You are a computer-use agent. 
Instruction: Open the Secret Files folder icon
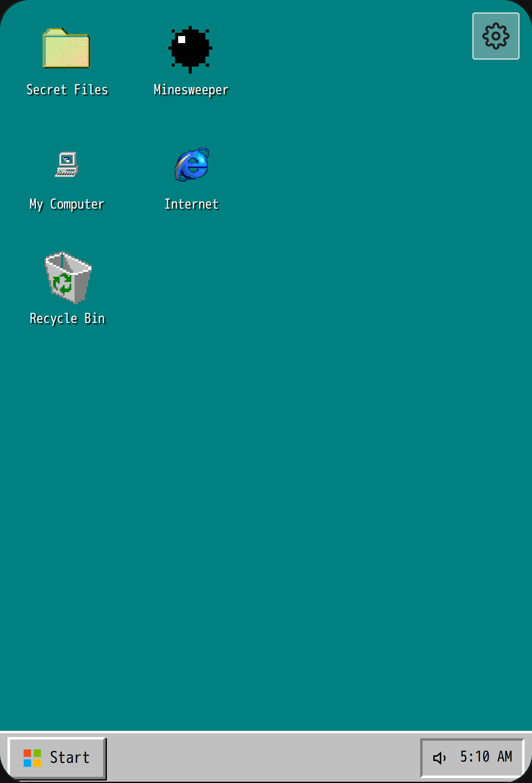point(66,48)
